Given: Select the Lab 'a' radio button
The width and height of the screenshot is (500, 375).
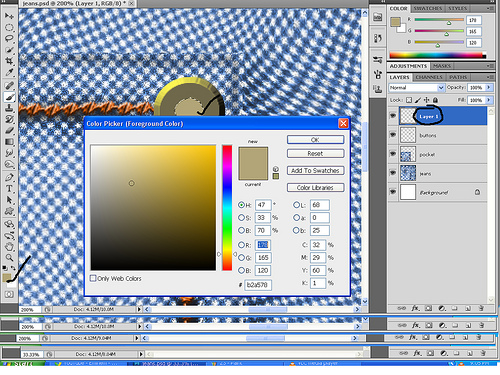Looking at the screenshot, I should [x=296, y=218].
